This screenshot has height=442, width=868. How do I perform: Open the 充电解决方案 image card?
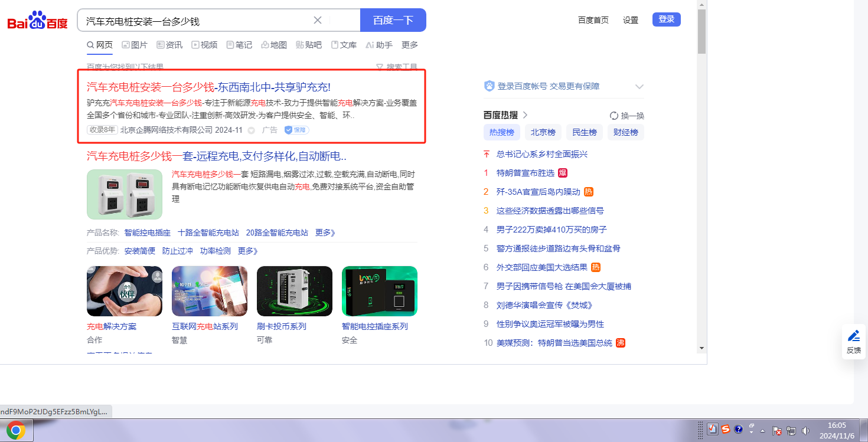[125, 291]
